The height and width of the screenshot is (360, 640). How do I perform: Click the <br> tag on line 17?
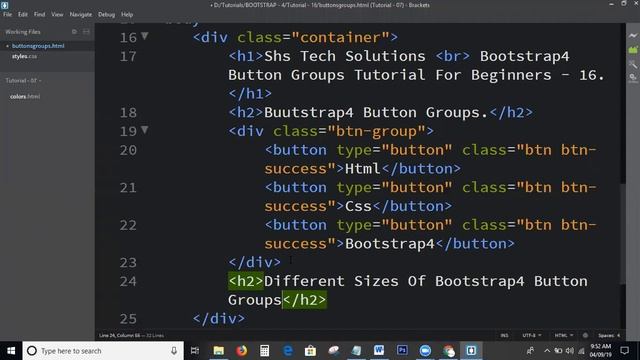[453, 56]
